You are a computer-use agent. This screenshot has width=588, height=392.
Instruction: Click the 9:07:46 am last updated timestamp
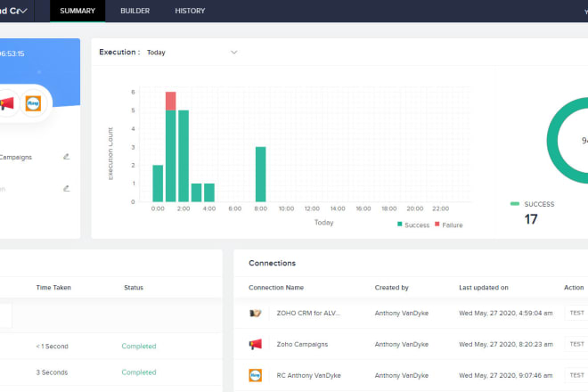click(506, 375)
